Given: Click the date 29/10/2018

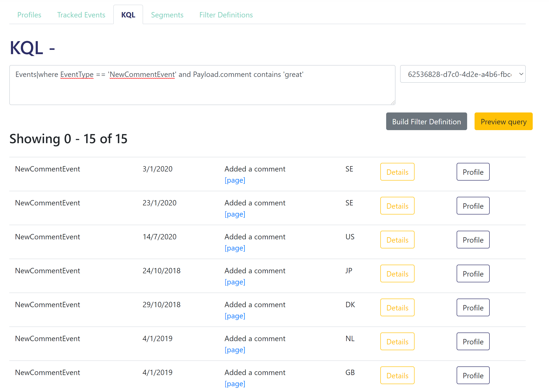Looking at the screenshot, I should point(161,305).
